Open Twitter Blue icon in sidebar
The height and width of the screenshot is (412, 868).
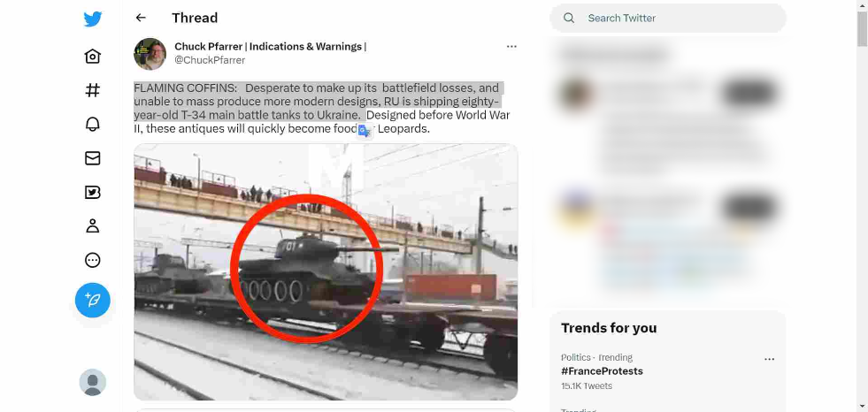[x=92, y=192]
